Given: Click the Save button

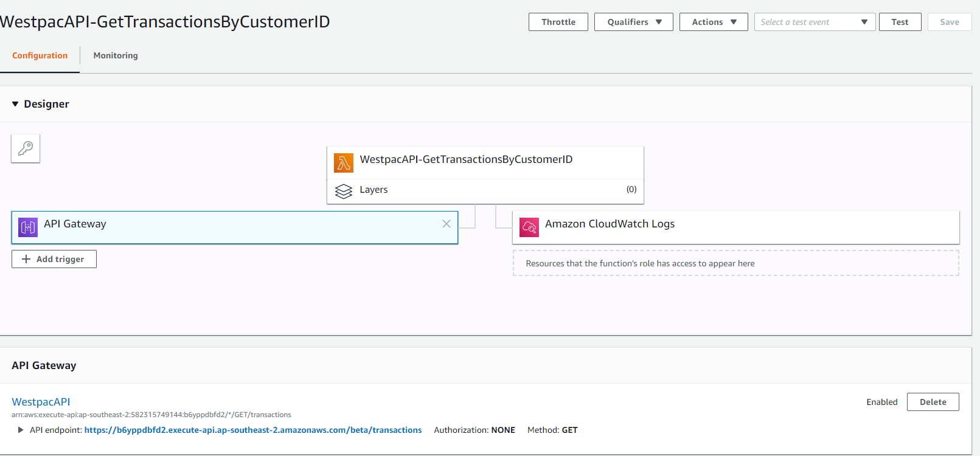Looking at the screenshot, I should pos(950,22).
